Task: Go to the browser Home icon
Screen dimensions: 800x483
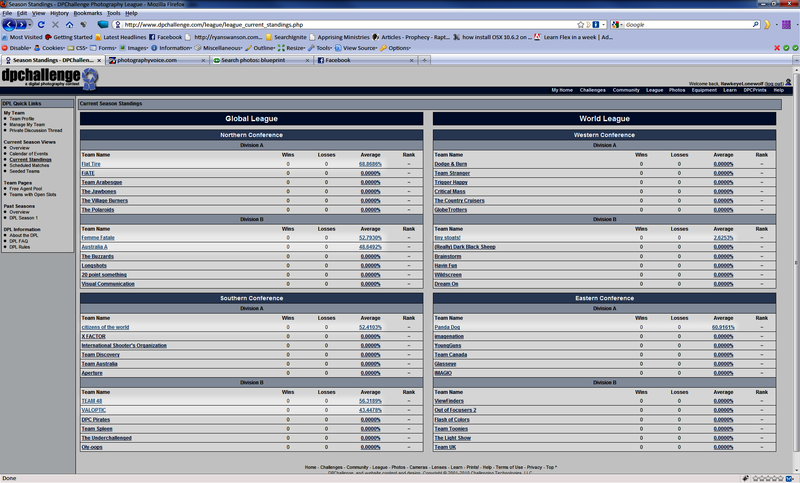Action: coord(69,24)
